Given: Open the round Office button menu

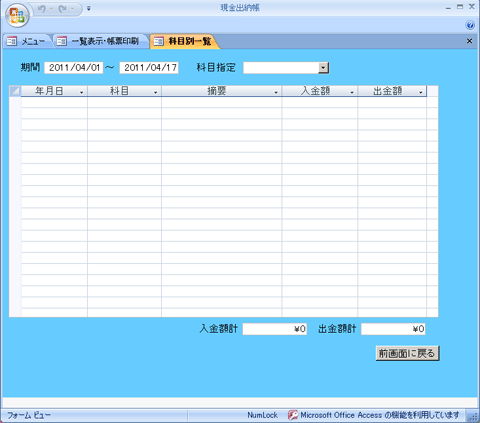Looking at the screenshot, I should click(17, 15).
